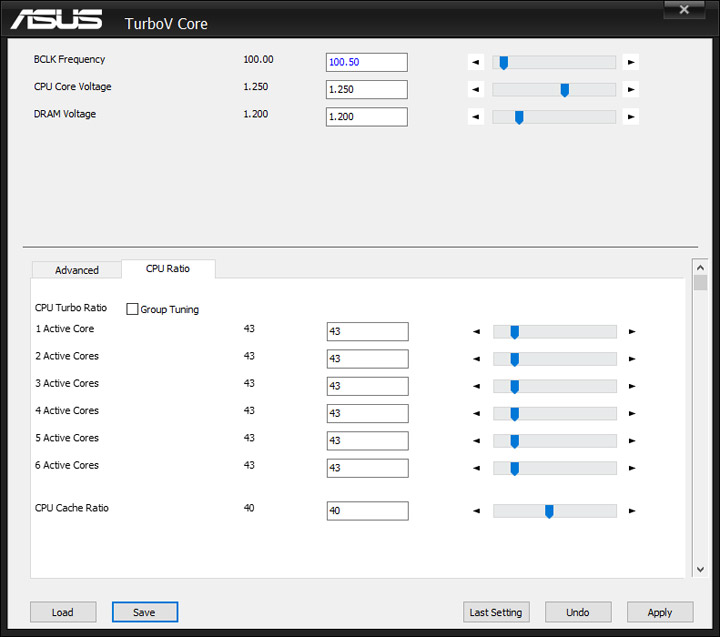Click the BCLK Frequency slider thumb

(x=504, y=62)
